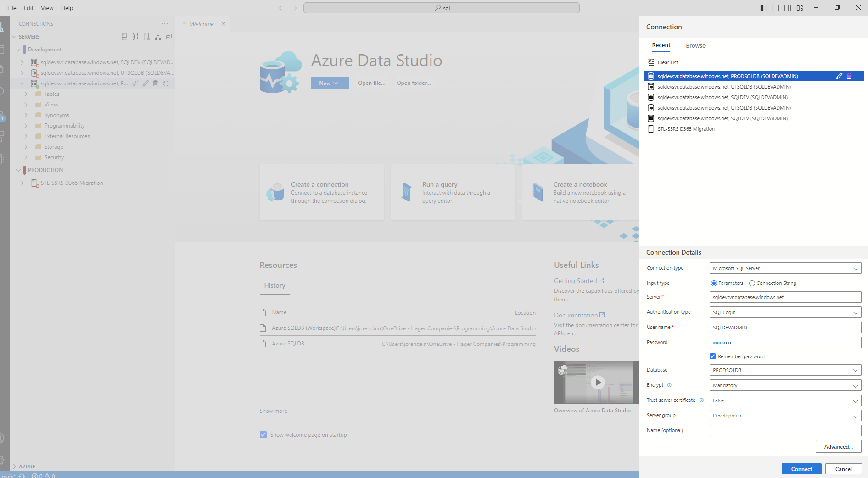Collapse the Development server group

(18, 50)
